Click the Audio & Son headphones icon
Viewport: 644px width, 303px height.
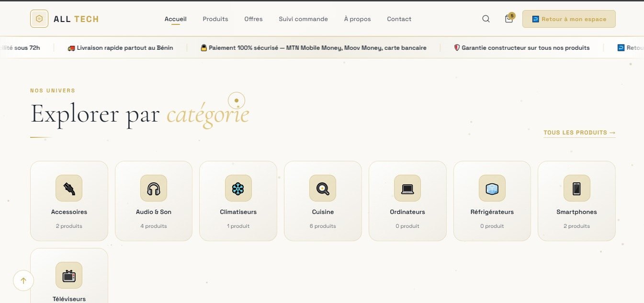click(x=154, y=188)
